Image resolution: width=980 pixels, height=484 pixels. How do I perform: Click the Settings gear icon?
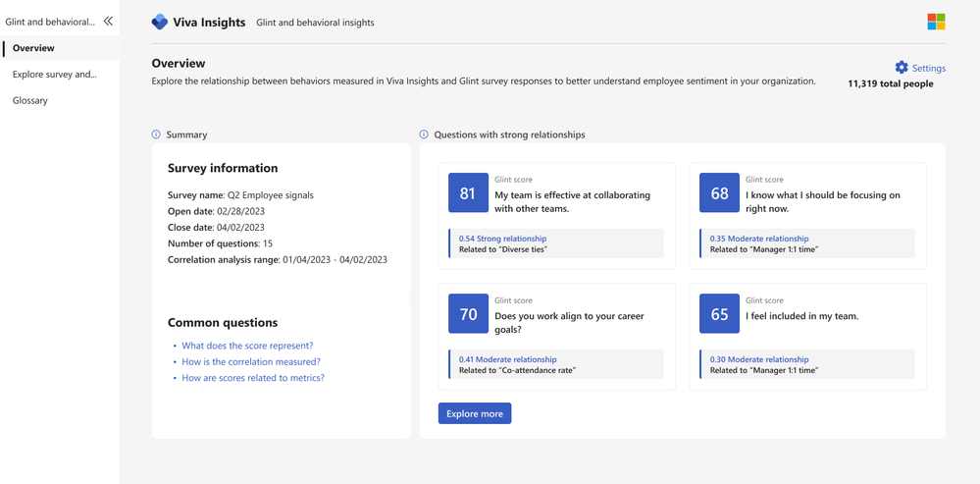point(902,68)
